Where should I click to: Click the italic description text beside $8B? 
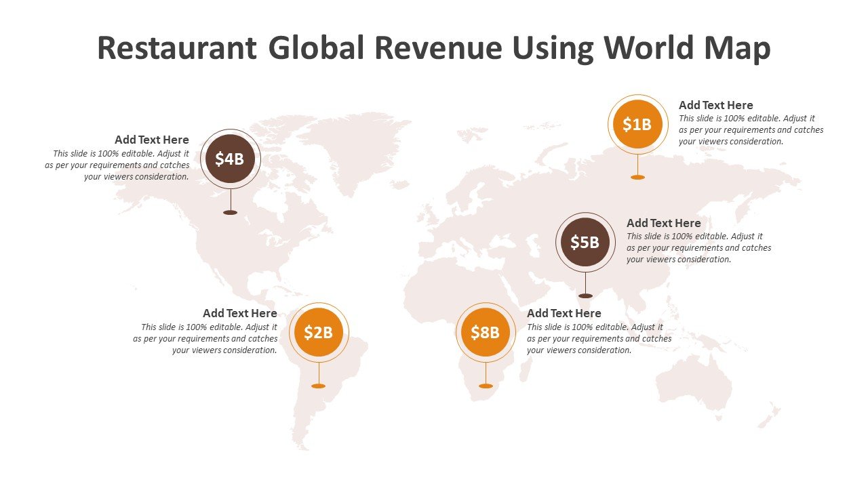coord(599,338)
